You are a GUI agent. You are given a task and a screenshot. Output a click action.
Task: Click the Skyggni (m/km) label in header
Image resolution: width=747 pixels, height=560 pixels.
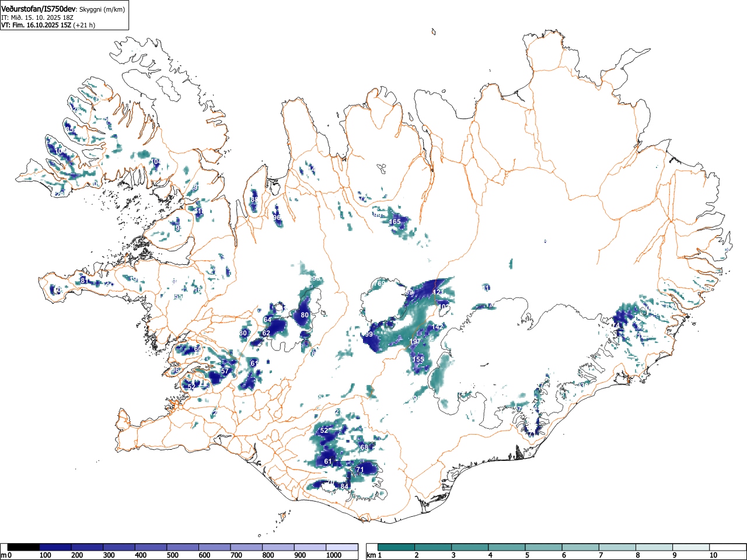[x=102, y=9]
